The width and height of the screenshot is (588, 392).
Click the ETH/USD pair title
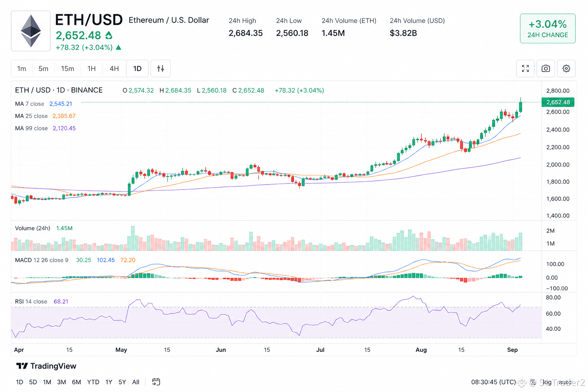(x=89, y=20)
